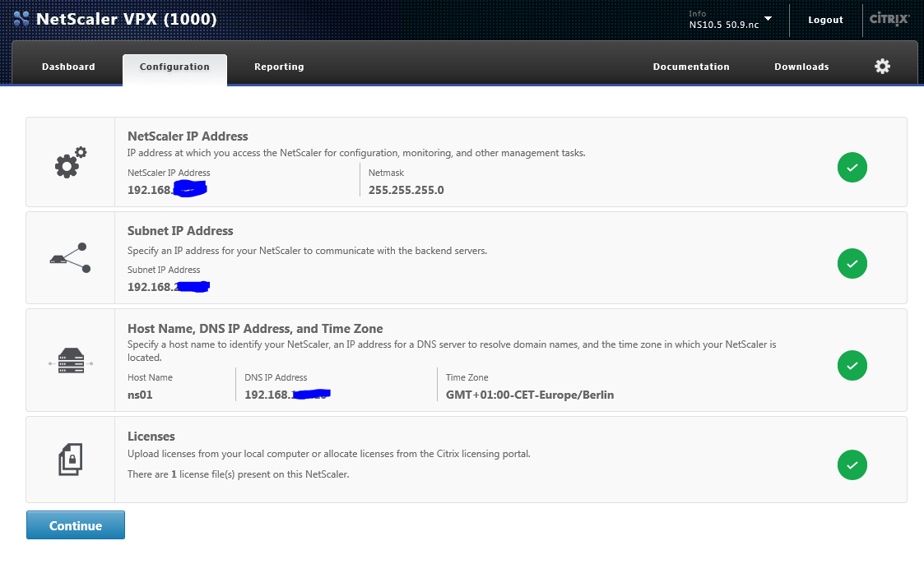The height and width of the screenshot is (587, 924).
Task: Click the NetScaler VPX (1000) title
Action: 126,19
